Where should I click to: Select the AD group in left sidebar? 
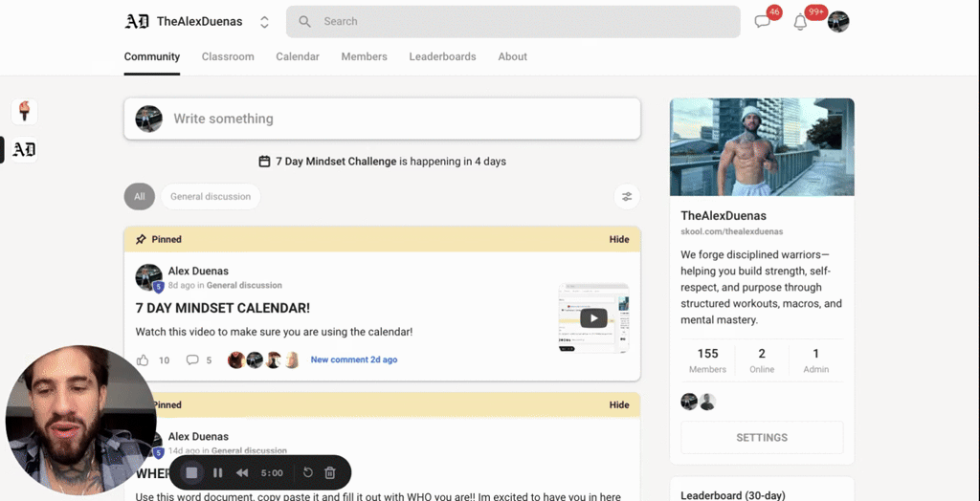(x=24, y=149)
